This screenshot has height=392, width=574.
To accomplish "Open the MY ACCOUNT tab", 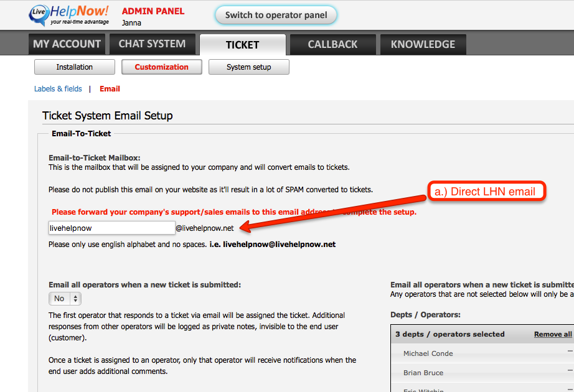I will pyautogui.click(x=67, y=44).
